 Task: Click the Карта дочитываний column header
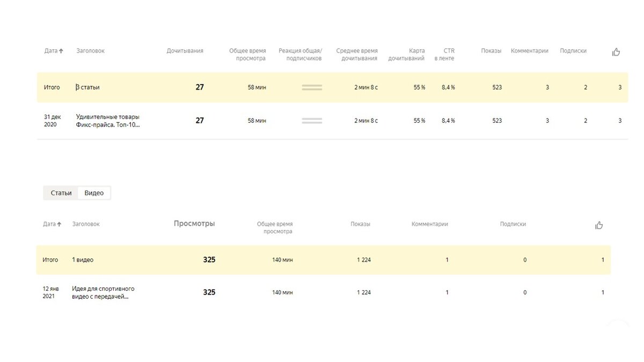click(407, 55)
